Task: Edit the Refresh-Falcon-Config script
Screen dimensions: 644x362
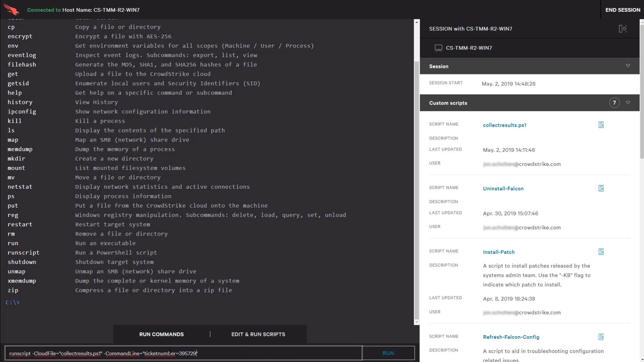Action: (601, 337)
